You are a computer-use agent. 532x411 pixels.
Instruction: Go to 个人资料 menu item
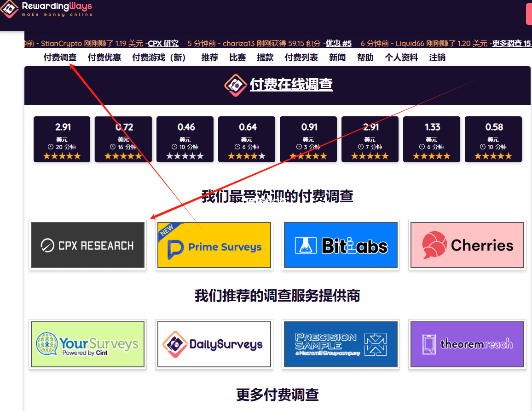tap(401, 57)
